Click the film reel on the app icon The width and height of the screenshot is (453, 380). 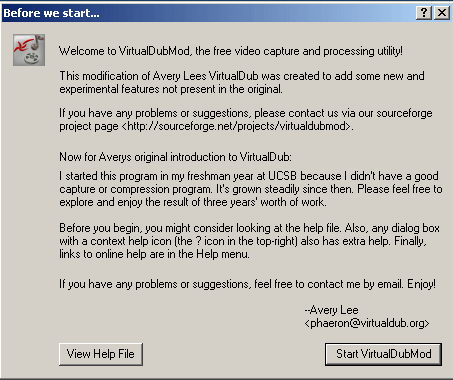tap(32, 58)
